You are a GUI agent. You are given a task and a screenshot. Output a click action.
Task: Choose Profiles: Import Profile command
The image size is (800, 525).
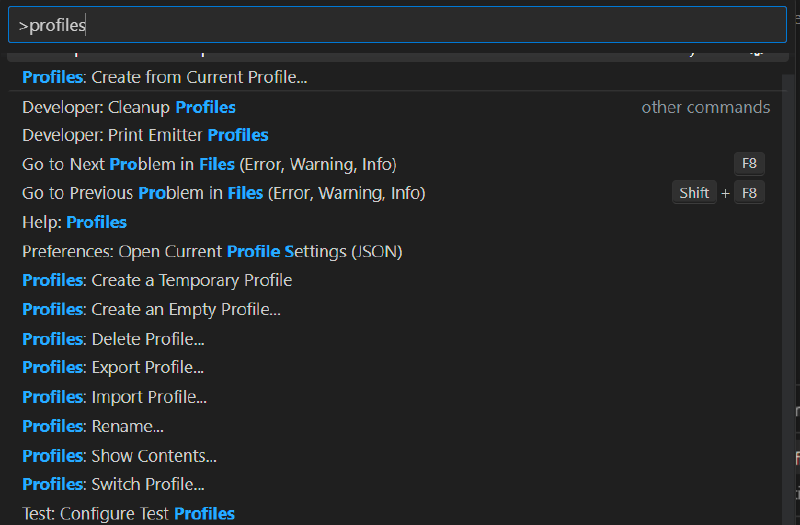(x=114, y=397)
